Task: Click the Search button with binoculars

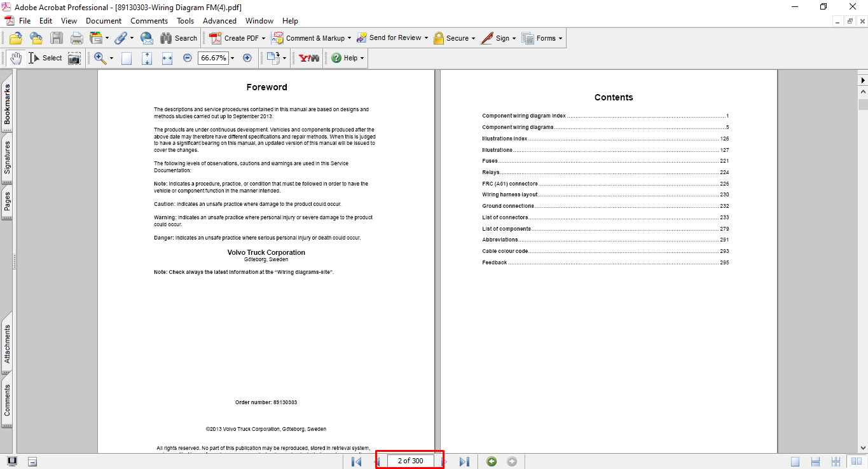Action: point(179,38)
